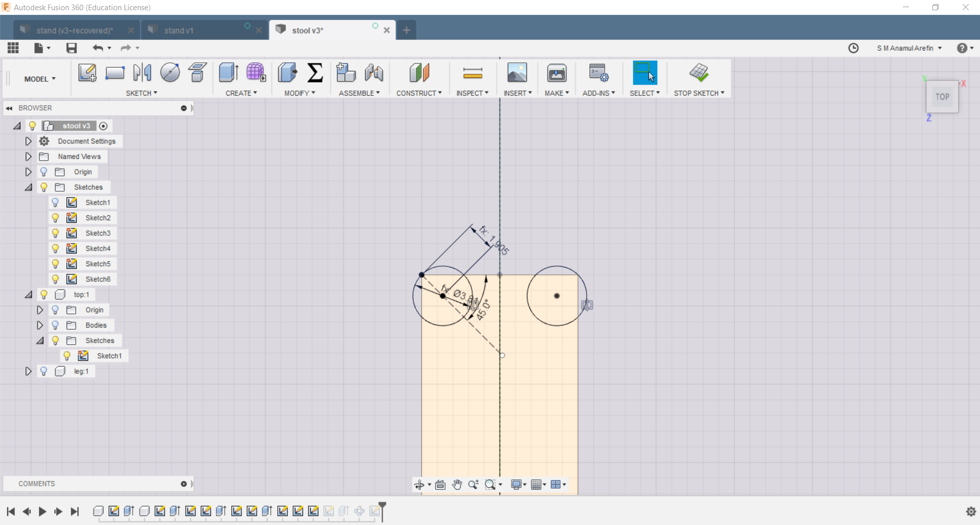This screenshot has height=525, width=980.
Task: Play the timeline
Action: click(42, 511)
